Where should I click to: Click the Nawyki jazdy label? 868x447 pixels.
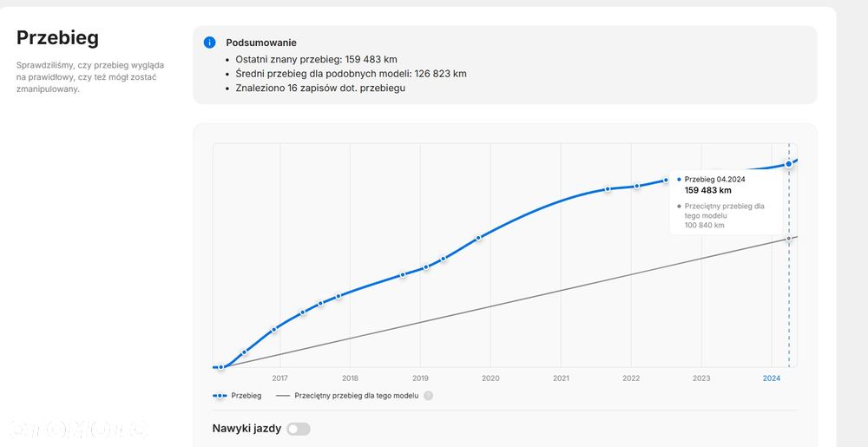[x=247, y=429]
